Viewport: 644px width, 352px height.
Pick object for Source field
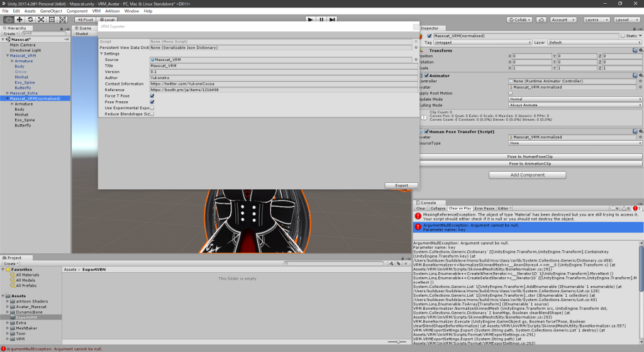(x=416, y=60)
